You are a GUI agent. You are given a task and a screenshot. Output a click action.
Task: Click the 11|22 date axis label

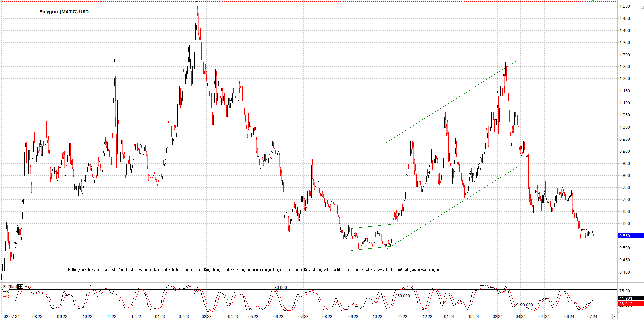(112, 317)
